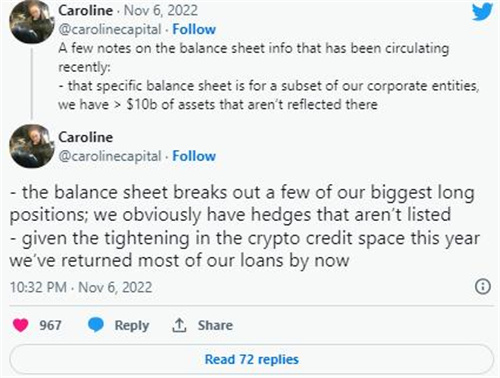The image size is (500, 378).
Task: Follow @carolinecapital from the top tweet
Action: (x=194, y=29)
